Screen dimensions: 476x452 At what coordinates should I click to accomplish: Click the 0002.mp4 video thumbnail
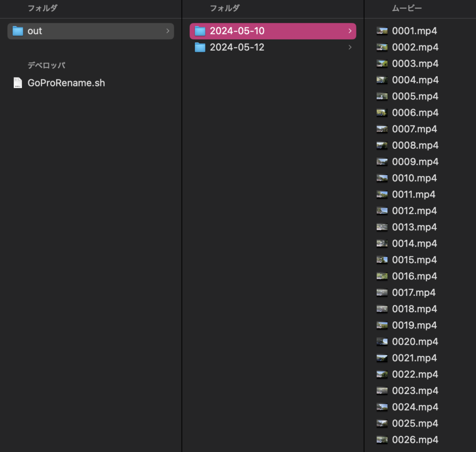pyautogui.click(x=382, y=47)
